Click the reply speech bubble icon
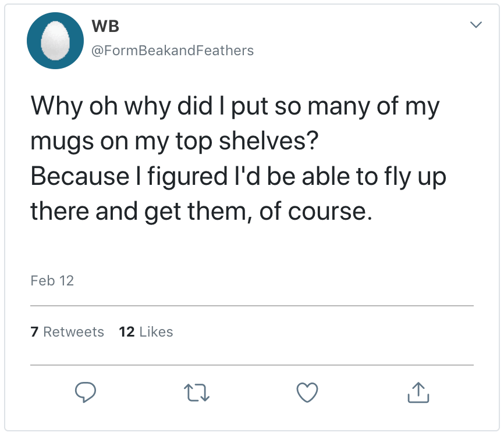Viewport: 504px width, 436px height. click(86, 393)
